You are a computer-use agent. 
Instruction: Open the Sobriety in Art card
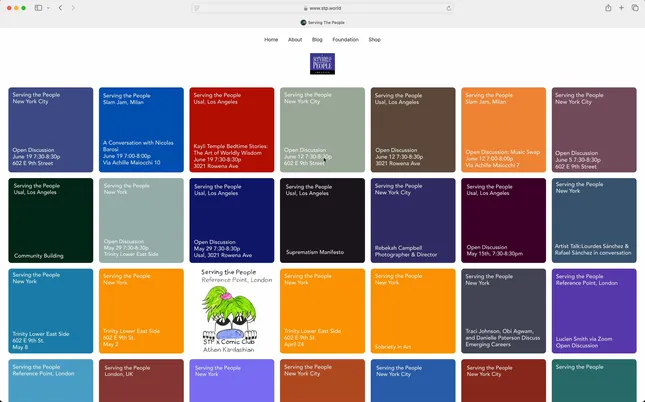tap(413, 311)
